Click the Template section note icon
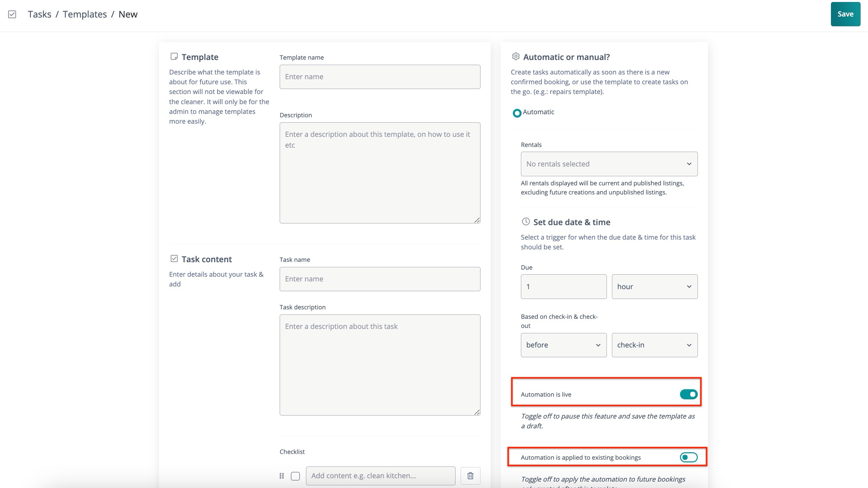This screenshot has height=488, width=868. point(174,56)
